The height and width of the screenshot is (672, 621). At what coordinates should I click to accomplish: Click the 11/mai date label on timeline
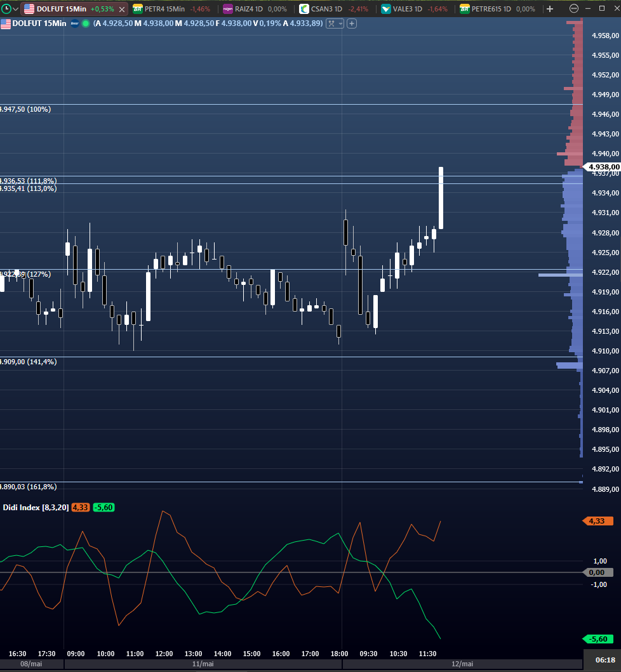point(203,664)
